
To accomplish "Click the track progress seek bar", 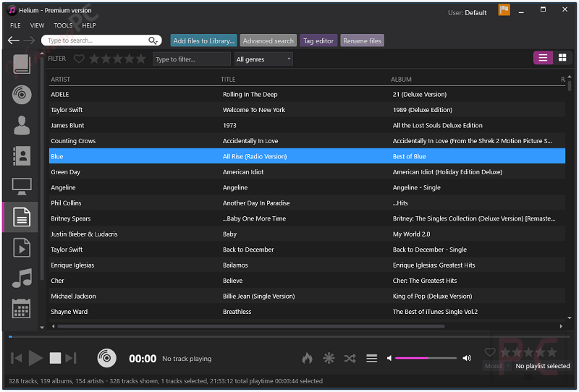I will pos(289,336).
